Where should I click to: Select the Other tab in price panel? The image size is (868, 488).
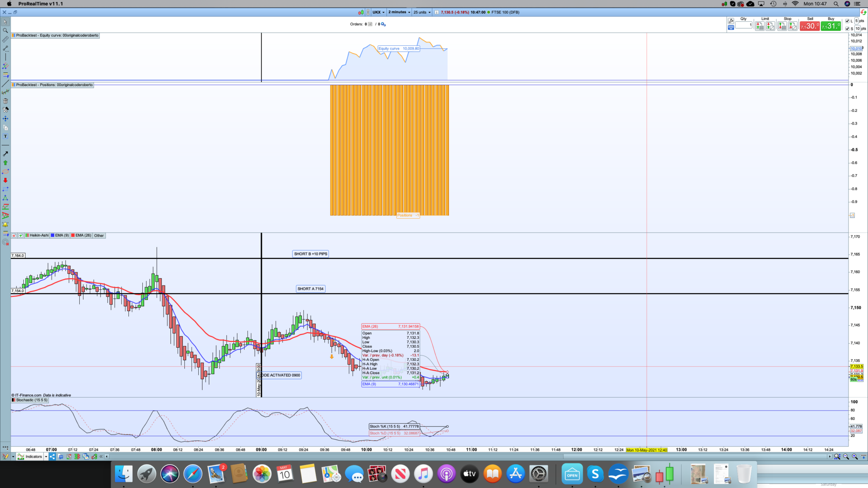click(99, 236)
